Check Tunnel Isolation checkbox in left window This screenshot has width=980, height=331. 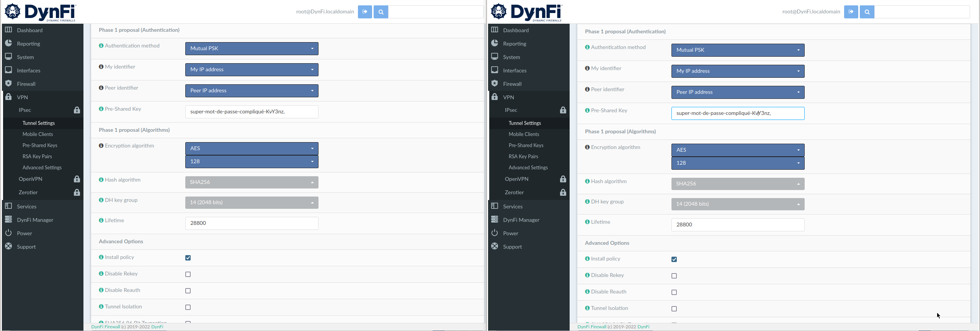point(188,307)
